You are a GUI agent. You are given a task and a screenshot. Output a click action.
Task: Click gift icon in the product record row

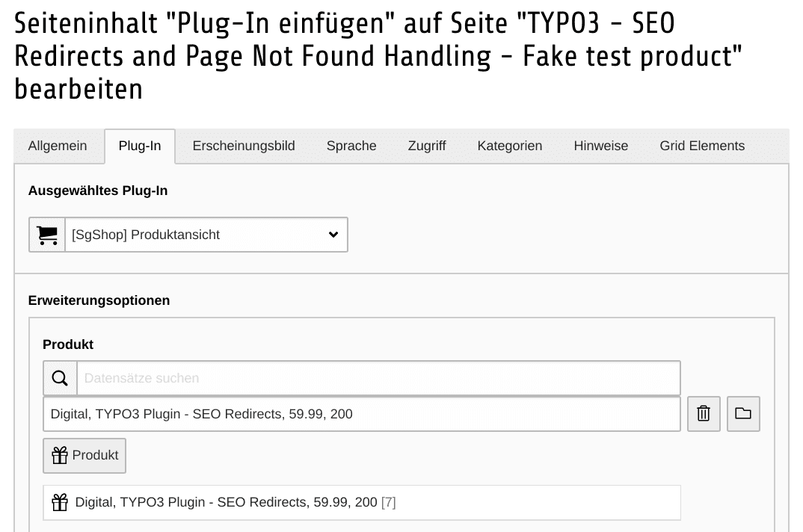pos(60,502)
